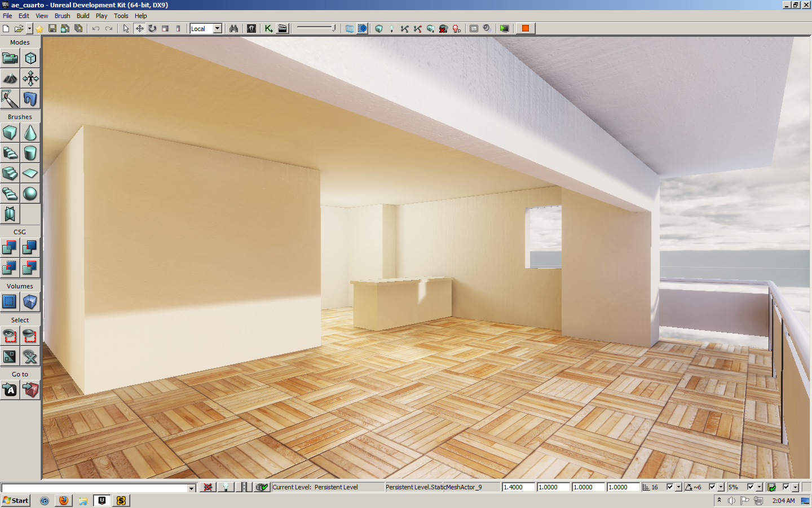The width and height of the screenshot is (812, 508).
Task: Open rotation grid size dropdown
Action: pos(721,487)
